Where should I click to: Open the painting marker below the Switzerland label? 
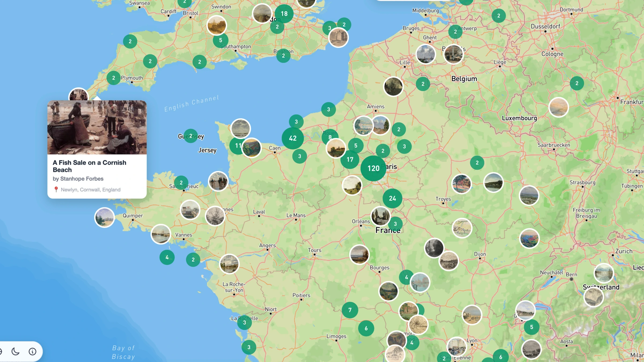(594, 297)
